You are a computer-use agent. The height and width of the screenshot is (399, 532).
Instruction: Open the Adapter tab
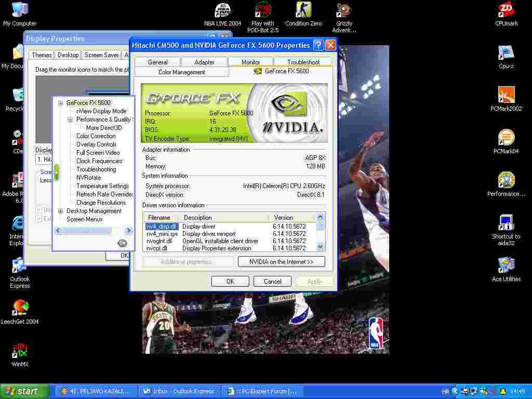point(204,62)
